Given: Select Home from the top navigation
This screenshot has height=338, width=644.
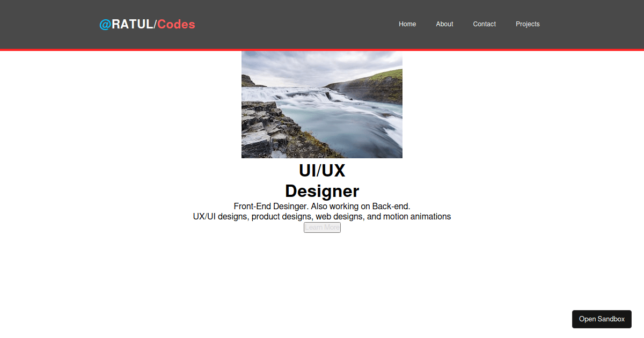Looking at the screenshot, I should pyautogui.click(x=407, y=24).
